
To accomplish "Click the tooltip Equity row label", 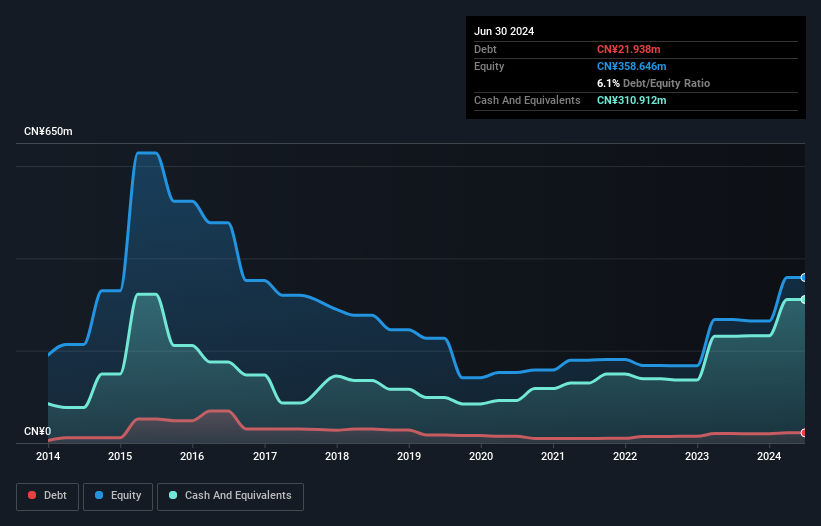I will pos(489,66).
